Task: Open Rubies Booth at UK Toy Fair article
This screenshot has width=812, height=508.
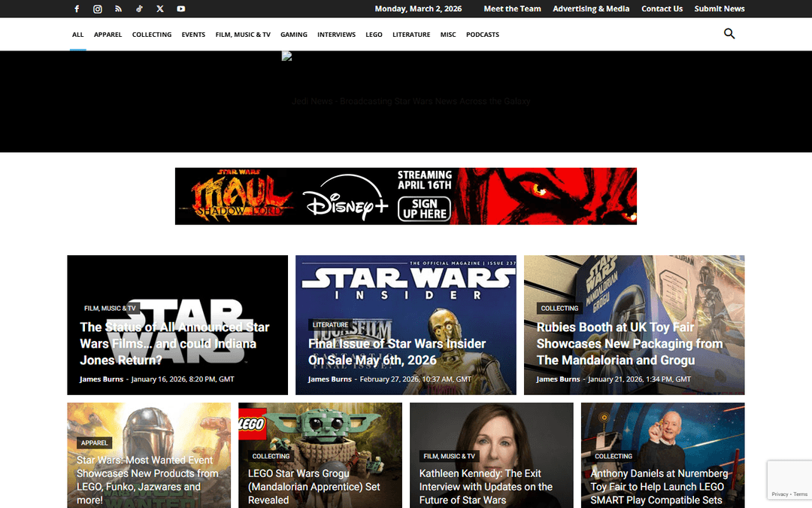Action: pos(629,343)
